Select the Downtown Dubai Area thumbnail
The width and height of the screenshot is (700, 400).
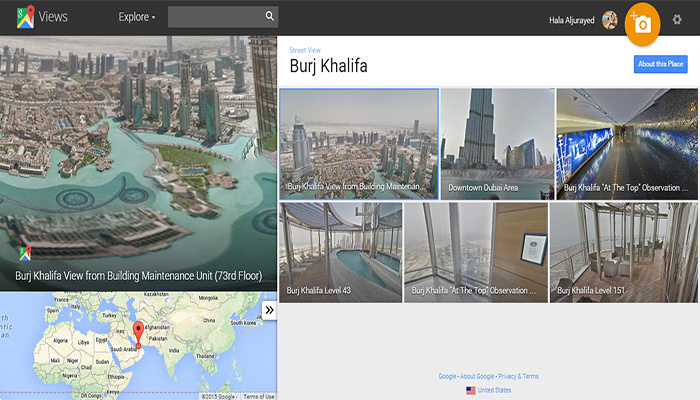point(496,143)
